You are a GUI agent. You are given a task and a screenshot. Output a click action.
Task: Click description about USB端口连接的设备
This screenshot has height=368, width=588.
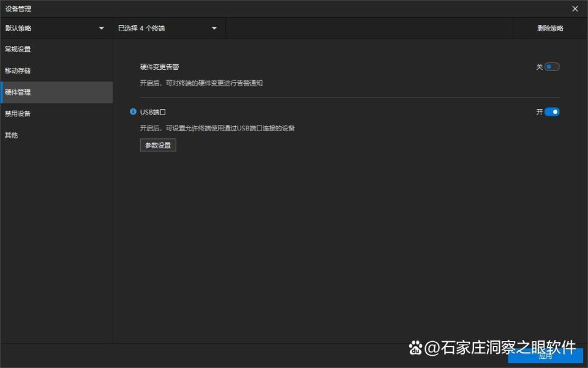(217, 128)
